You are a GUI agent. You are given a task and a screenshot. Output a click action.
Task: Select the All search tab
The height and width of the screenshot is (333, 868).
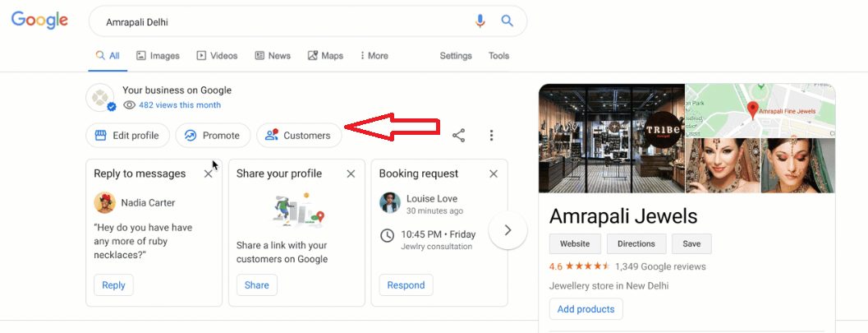[x=108, y=55]
